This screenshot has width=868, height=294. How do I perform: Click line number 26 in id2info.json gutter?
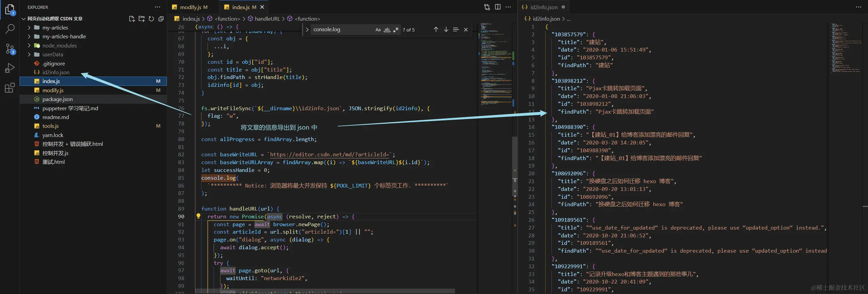pos(531,220)
